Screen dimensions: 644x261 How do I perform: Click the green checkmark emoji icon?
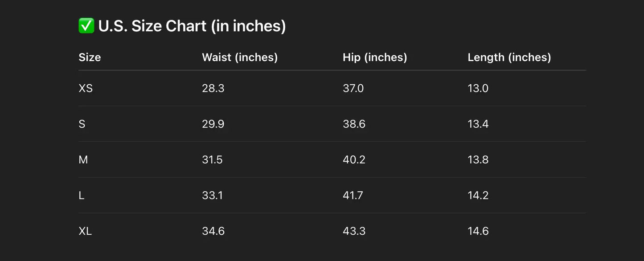86,26
